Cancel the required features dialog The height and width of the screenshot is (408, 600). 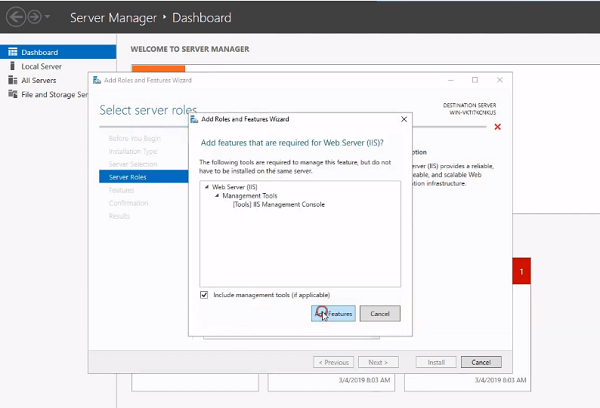[380, 313]
